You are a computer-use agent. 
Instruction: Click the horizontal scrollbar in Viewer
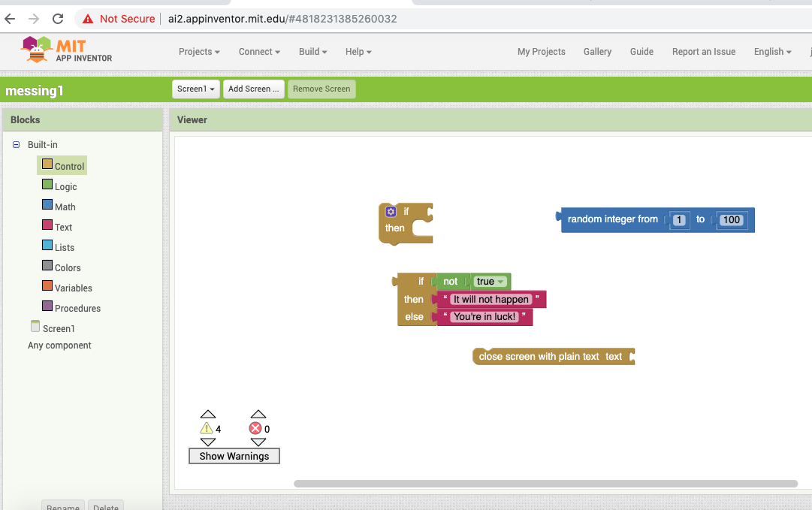545,484
